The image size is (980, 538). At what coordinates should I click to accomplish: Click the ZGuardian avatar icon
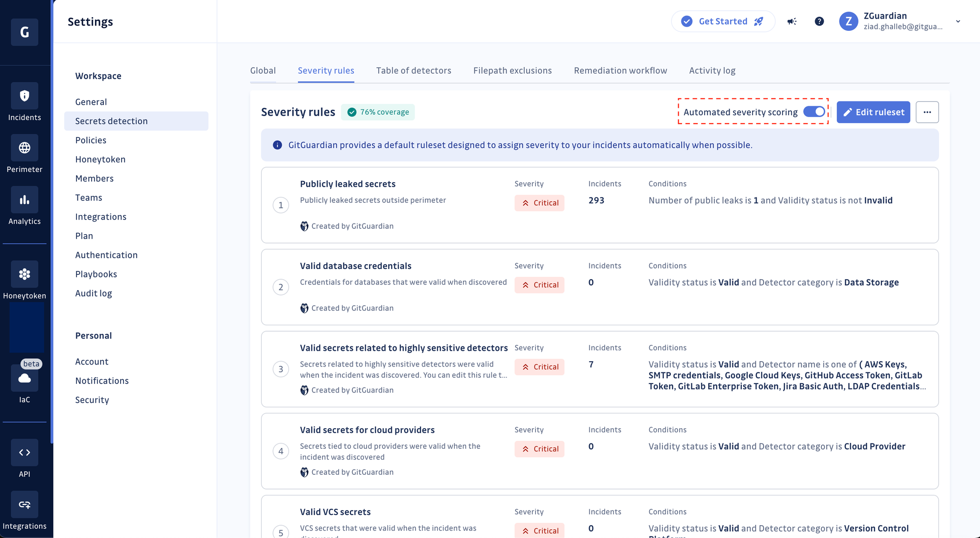[849, 22]
